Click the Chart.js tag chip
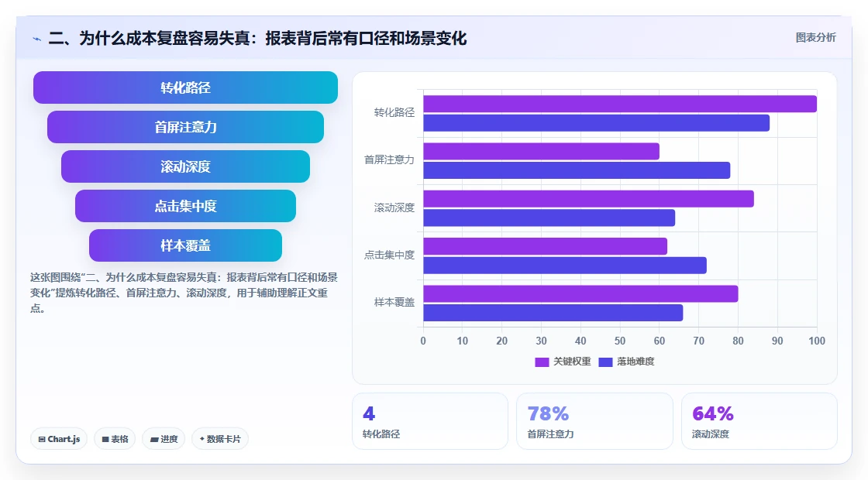 point(59,439)
